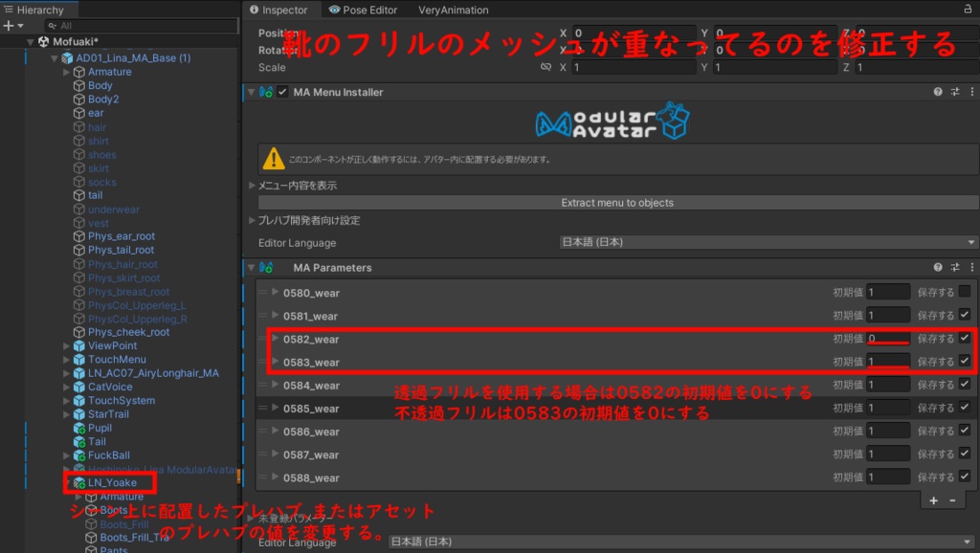Toggle save checkbox for 0582_wear
The height and width of the screenshot is (553, 980).
click(x=965, y=338)
